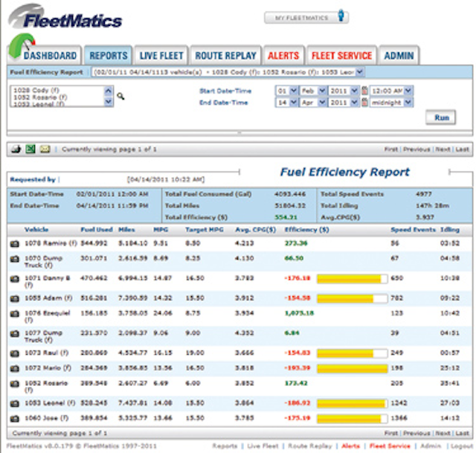Screen dimensions: 476x453
Task: Click efficiency bar for 1072 Mario
Action: (352, 369)
